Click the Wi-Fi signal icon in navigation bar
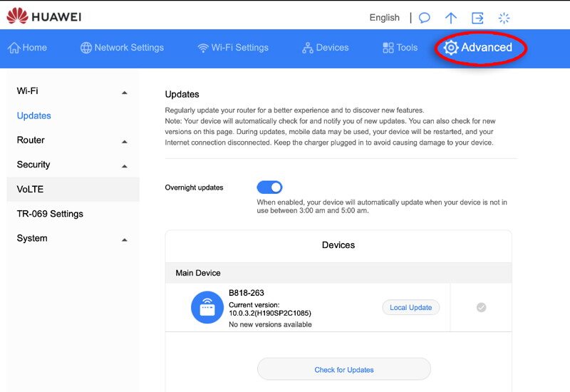Screen dimensions: 570x392 coord(203,48)
